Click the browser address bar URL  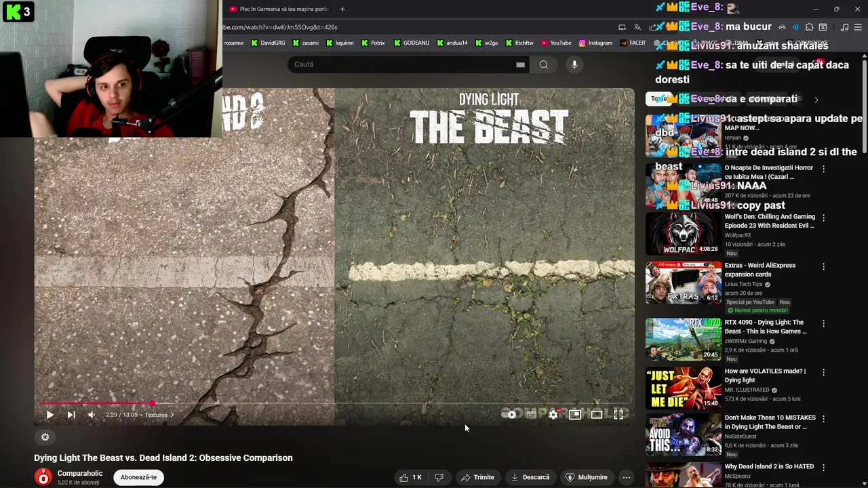pyautogui.click(x=280, y=27)
